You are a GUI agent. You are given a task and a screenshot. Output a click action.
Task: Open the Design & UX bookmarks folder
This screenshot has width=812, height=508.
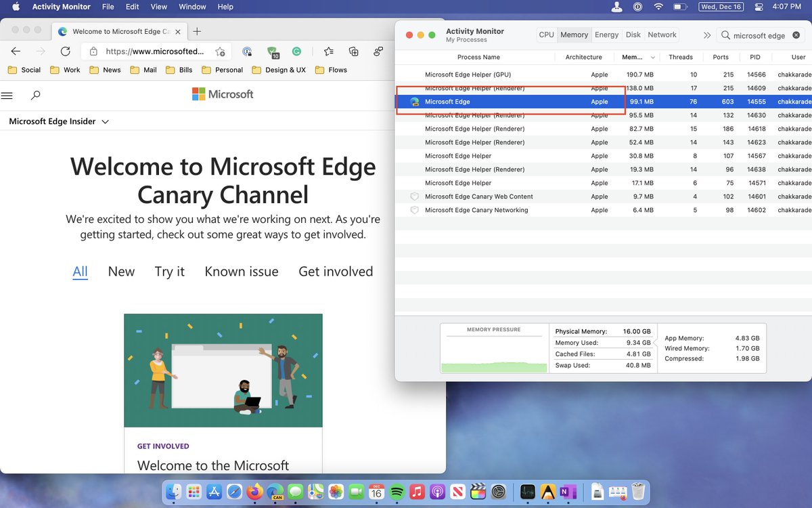279,70
